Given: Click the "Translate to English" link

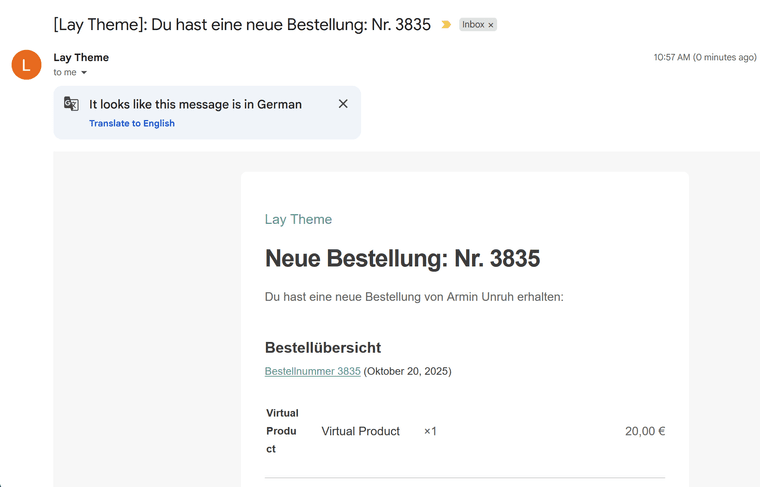Looking at the screenshot, I should pyautogui.click(x=132, y=124).
